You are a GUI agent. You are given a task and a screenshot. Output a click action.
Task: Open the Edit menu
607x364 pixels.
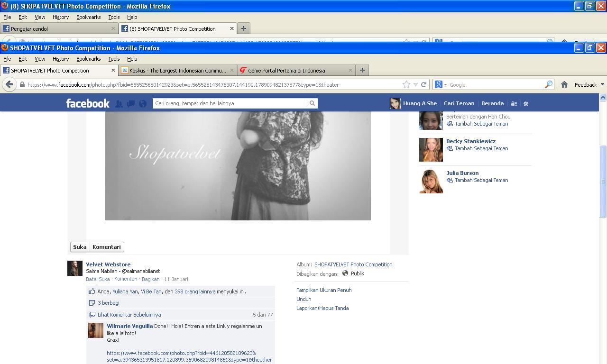coord(23,59)
